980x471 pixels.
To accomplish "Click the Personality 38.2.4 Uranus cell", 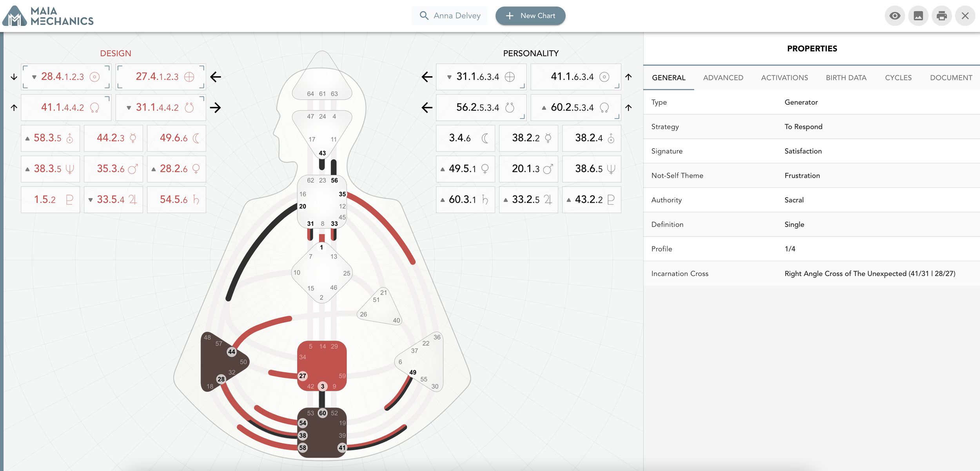I will [592, 138].
